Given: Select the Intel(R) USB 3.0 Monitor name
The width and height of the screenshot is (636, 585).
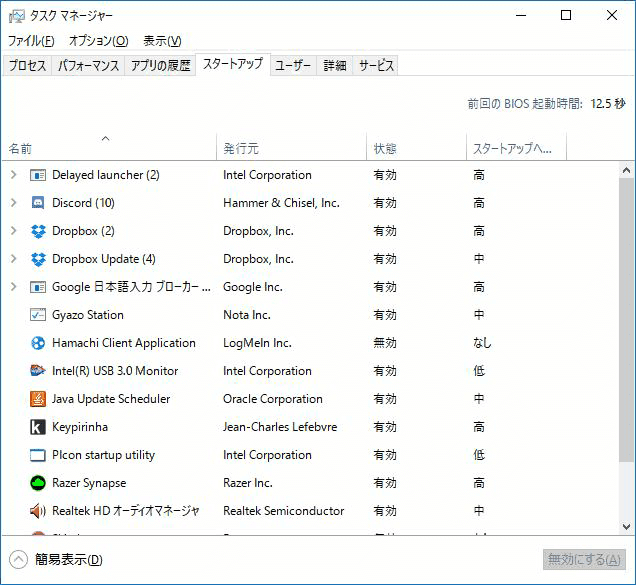Looking at the screenshot, I should click(x=115, y=371).
